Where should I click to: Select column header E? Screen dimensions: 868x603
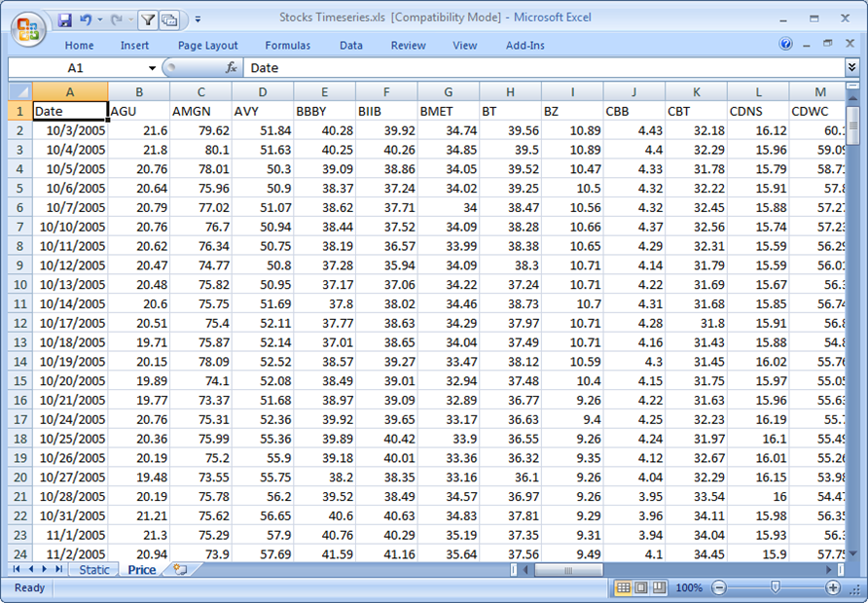(x=324, y=91)
